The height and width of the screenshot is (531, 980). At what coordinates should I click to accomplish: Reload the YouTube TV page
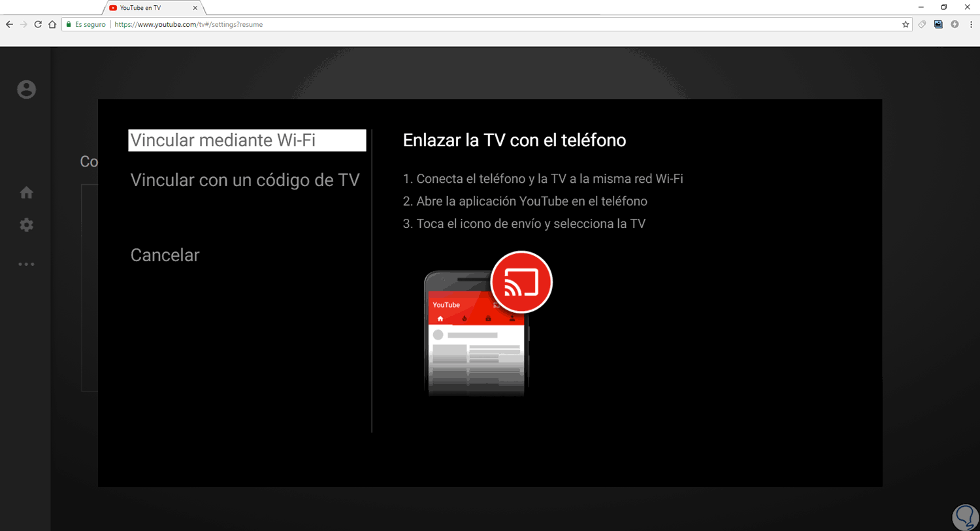click(38, 24)
